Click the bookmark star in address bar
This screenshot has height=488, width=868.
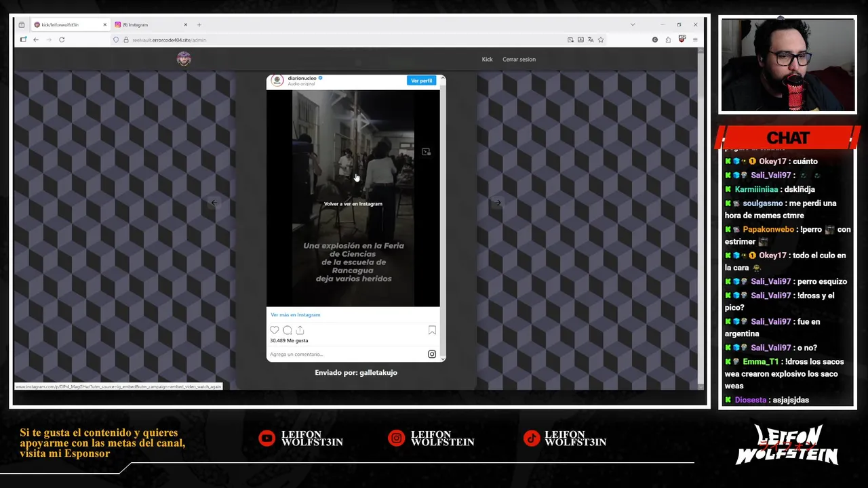(x=601, y=40)
